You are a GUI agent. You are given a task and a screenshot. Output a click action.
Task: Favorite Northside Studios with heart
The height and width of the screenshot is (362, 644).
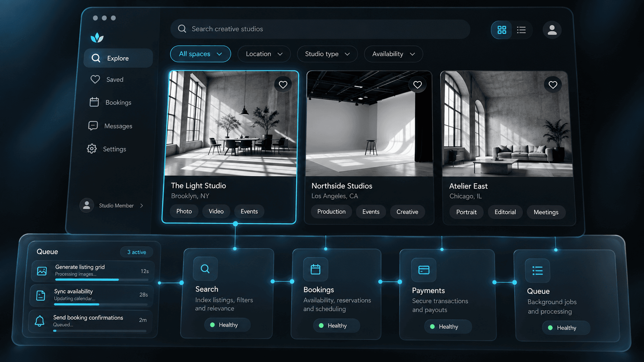point(418,85)
